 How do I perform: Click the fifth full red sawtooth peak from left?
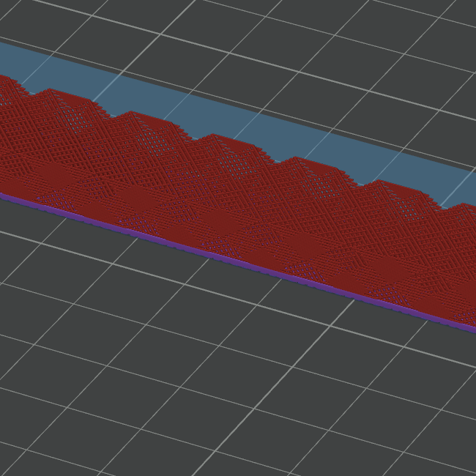click(x=382, y=186)
